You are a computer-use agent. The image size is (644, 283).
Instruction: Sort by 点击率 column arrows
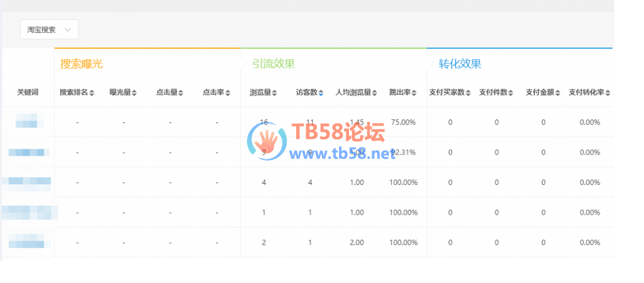pyautogui.click(x=227, y=93)
